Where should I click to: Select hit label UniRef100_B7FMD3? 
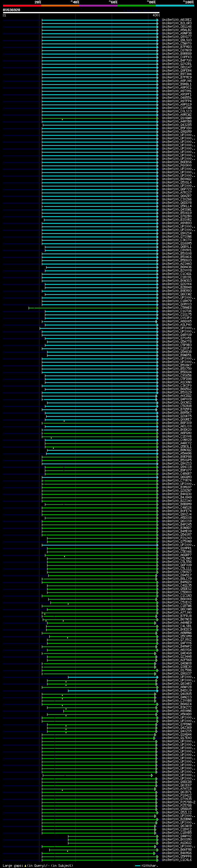[176, 47]
